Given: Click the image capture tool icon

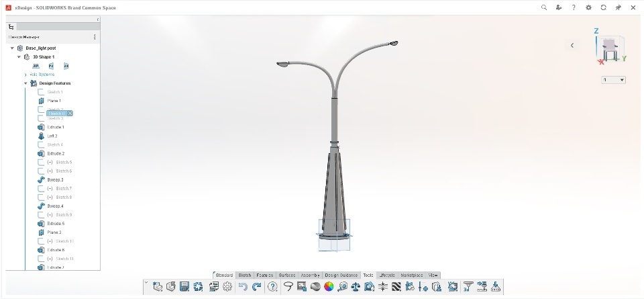Looking at the screenshot, I should (x=302, y=287).
